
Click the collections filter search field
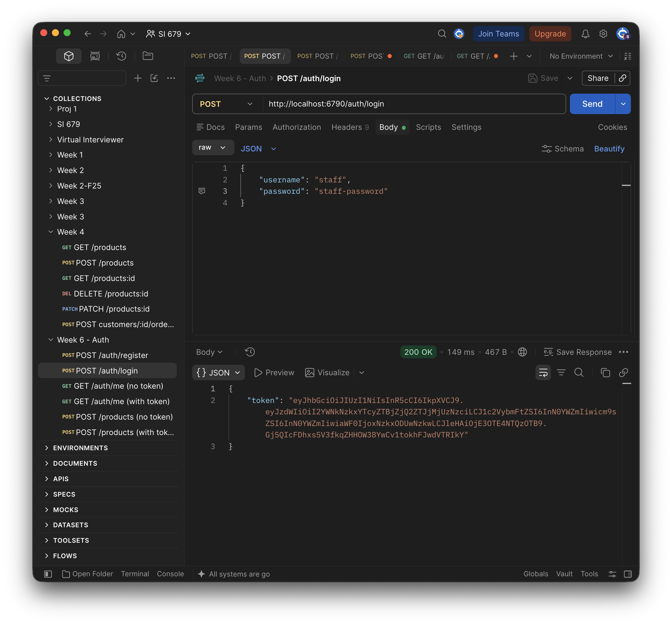pos(82,78)
